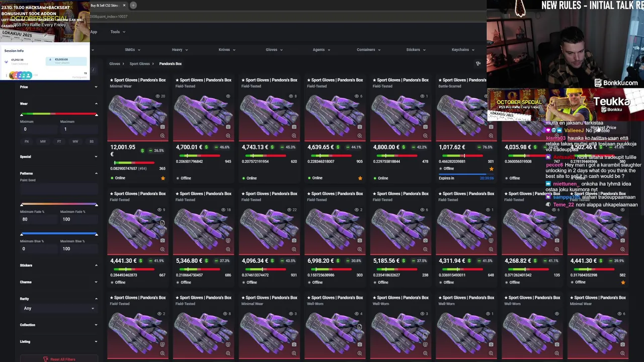Screen dimensions: 644x362
Task: Close the Buy & Sell CS2 Skins tab
Action: click(124, 5)
